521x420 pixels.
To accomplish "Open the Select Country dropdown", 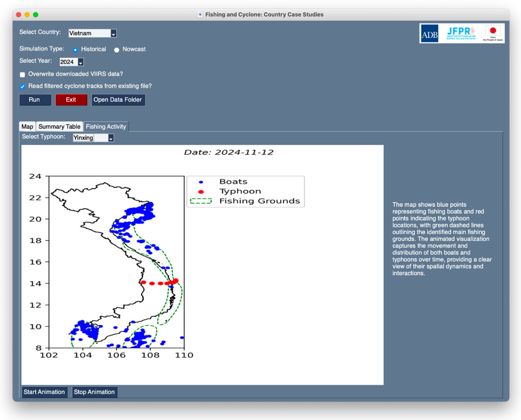I will 113,33.
